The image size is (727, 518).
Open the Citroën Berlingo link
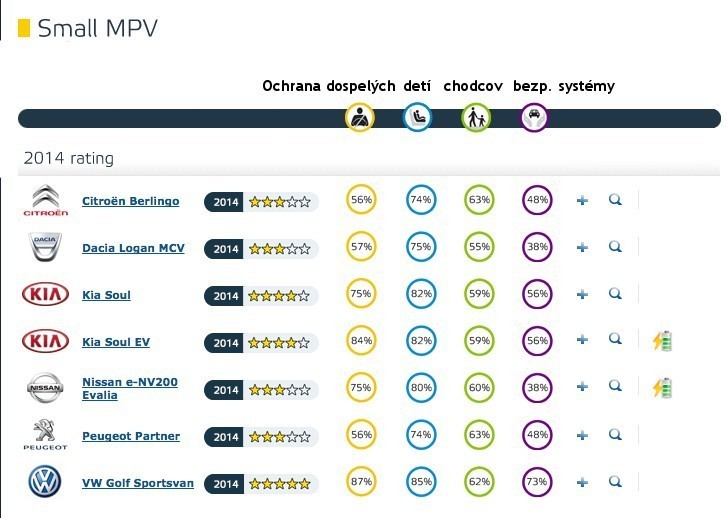tap(130, 201)
